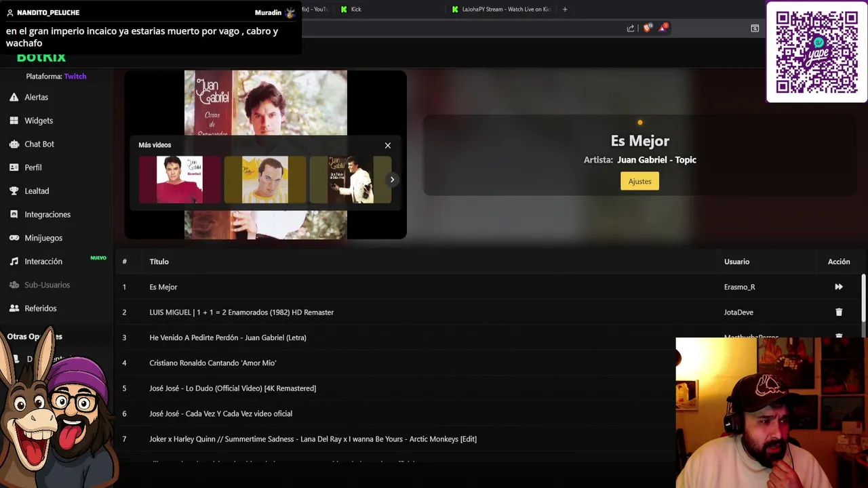Select the yellow-shirt video thumbnail in Más videos
Image resolution: width=868 pixels, height=488 pixels.
tap(265, 180)
